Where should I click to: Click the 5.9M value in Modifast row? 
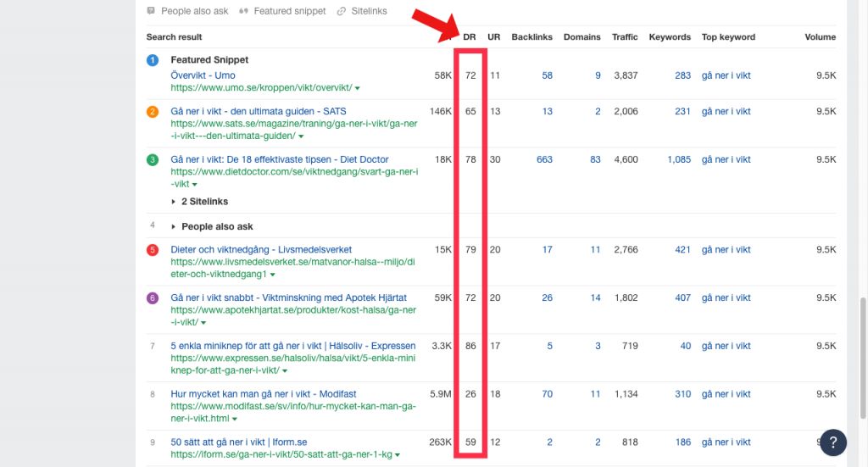coord(440,394)
